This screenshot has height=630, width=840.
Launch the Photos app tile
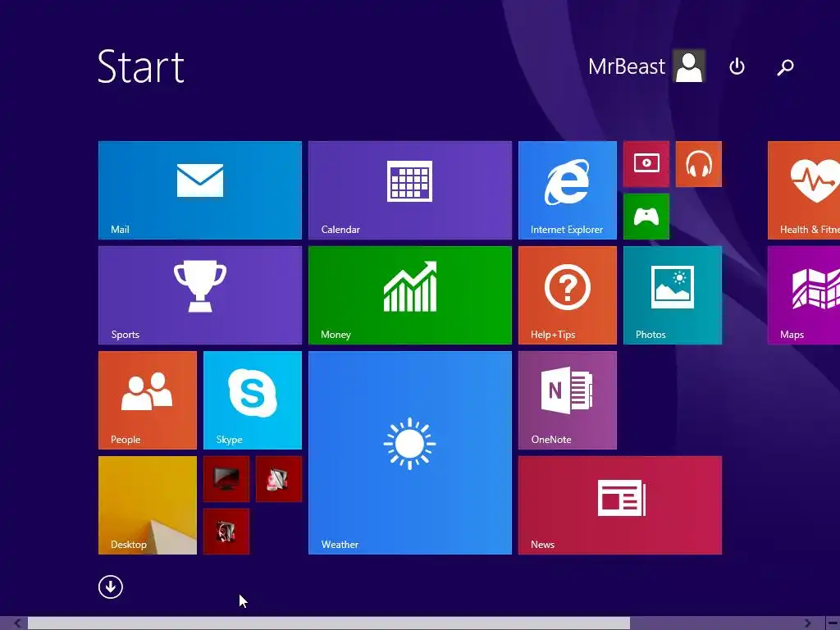tap(673, 295)
